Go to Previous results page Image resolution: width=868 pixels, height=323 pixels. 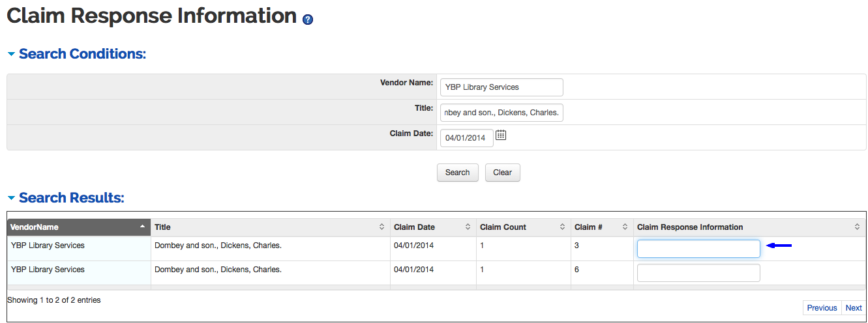click(822, 308)
